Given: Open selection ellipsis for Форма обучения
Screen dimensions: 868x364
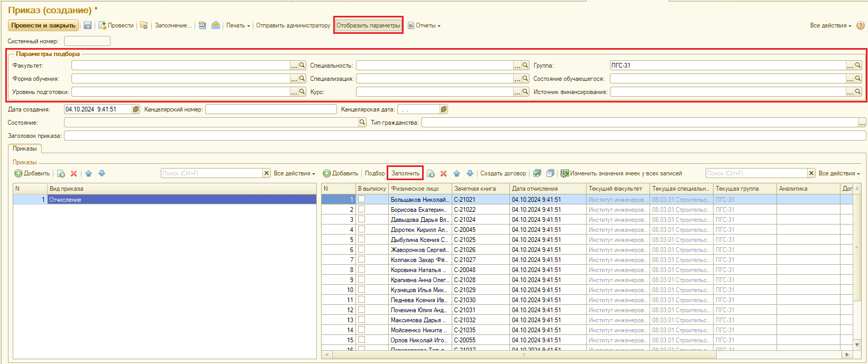Looking at the screenshot, I should [294, 79].
